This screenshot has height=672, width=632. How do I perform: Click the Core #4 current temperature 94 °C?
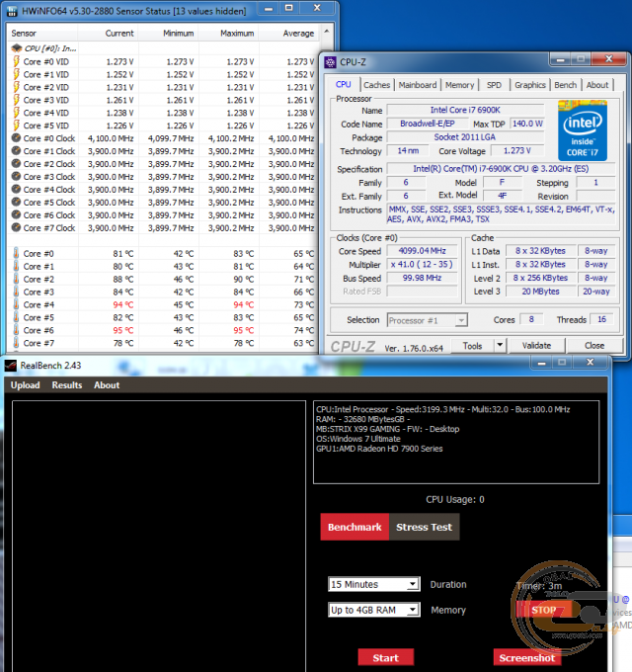[x=122, y=304]
